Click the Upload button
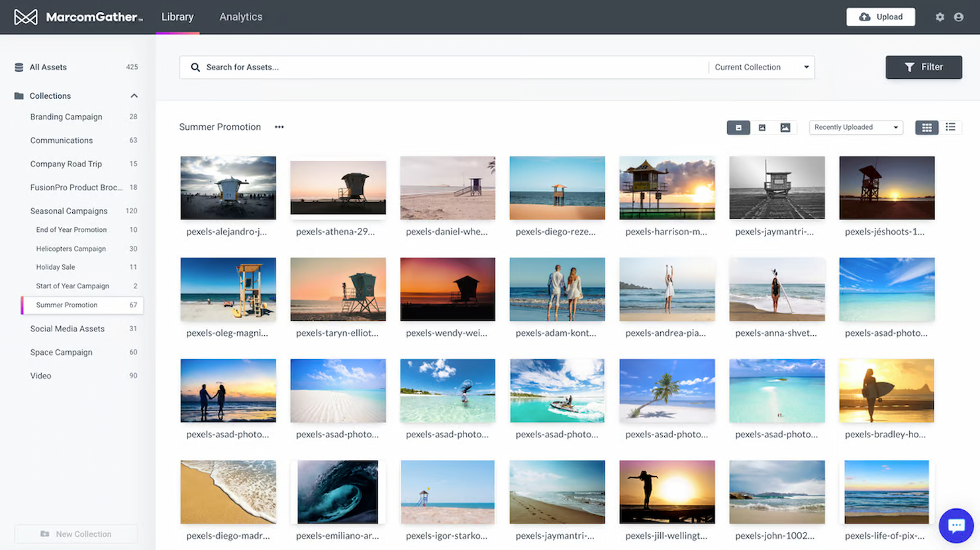This screenshot has height=550, width=980. (881, 17)
